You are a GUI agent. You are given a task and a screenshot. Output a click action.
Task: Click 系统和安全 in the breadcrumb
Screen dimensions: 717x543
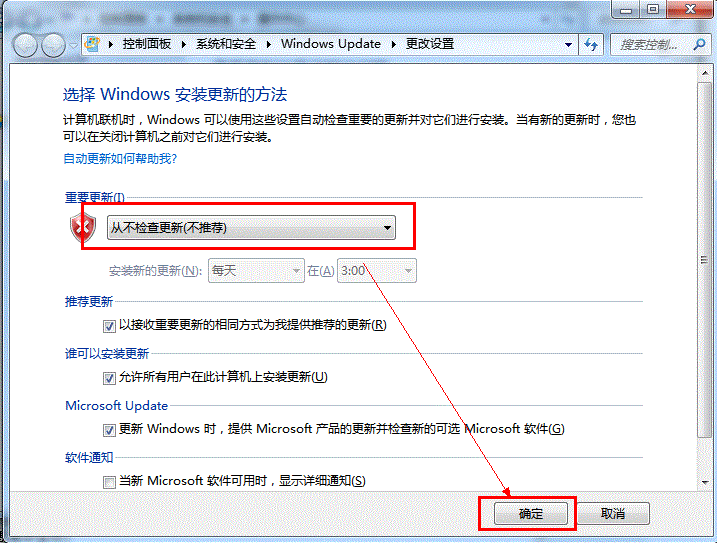(226, 44)
